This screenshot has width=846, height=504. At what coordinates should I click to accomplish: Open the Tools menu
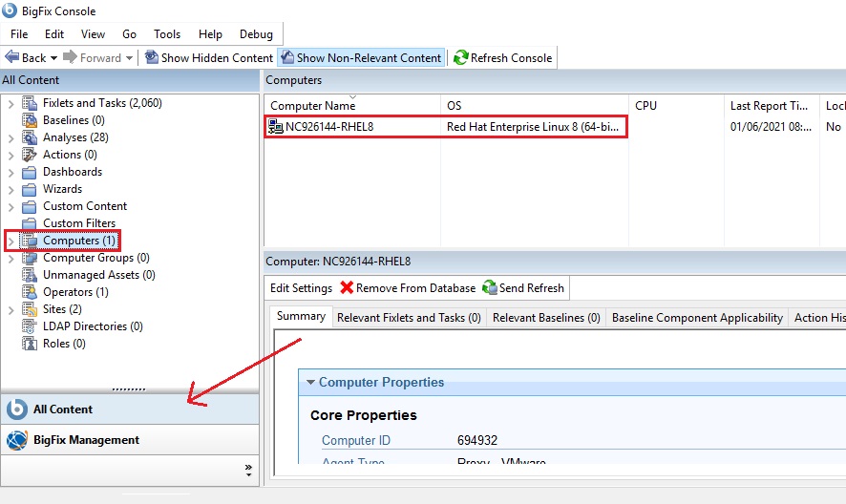click(167, 34)
